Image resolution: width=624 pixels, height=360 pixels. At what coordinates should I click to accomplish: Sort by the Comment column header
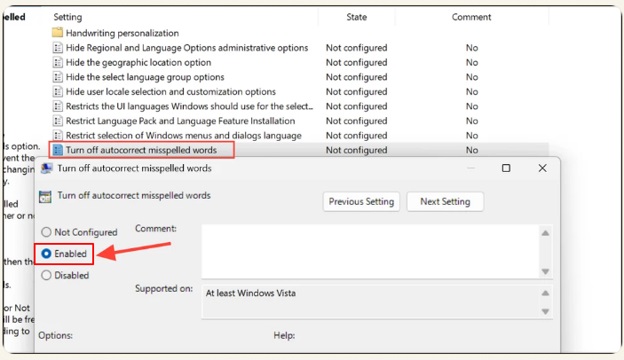pyautogui.click(x=471, y=17)
